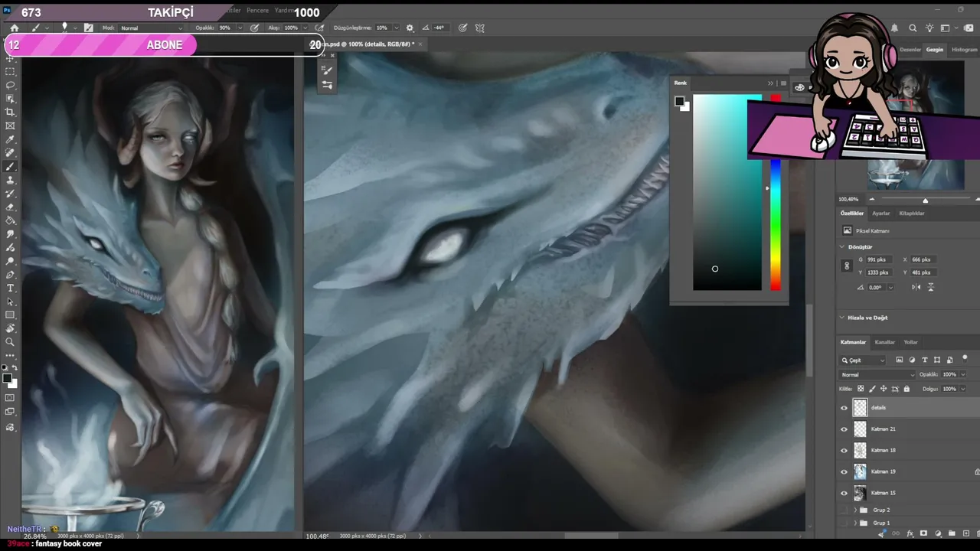Select the Eyedropper tool
This screenshot has height=551, width=980.
(10, 140)
